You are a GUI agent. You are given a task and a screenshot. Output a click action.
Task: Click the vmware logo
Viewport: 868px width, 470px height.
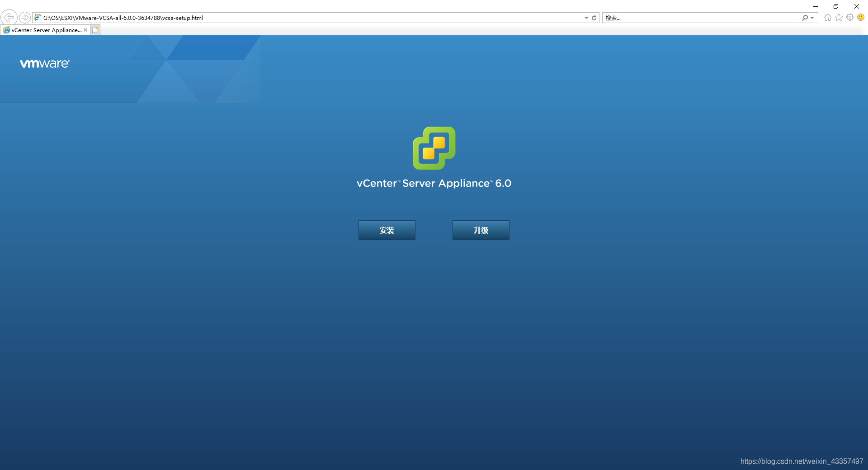tap(45, 64)
